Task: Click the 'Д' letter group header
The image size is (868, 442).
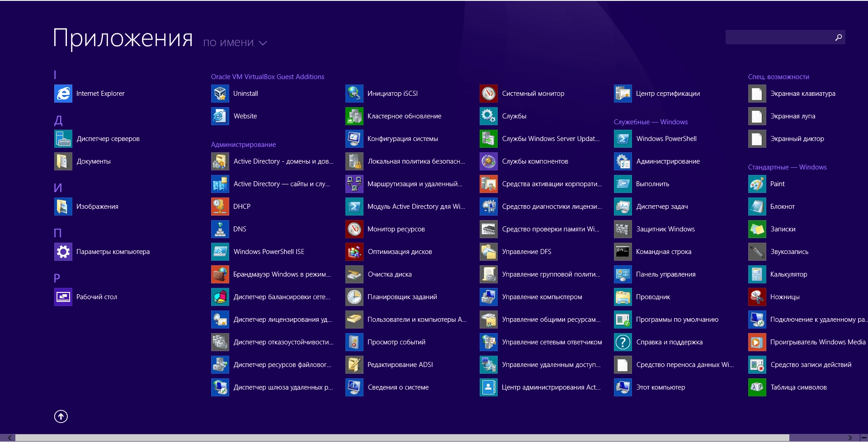Action: click(x=58, y=120)
